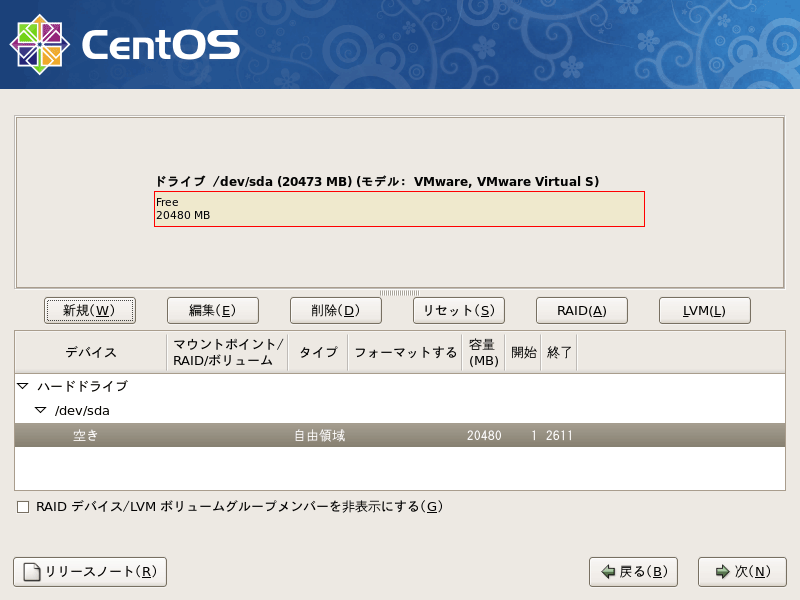Collapse the /dev/sda tree branch
Viewport: 800px width, 600px height.
(x=40, y=410)
